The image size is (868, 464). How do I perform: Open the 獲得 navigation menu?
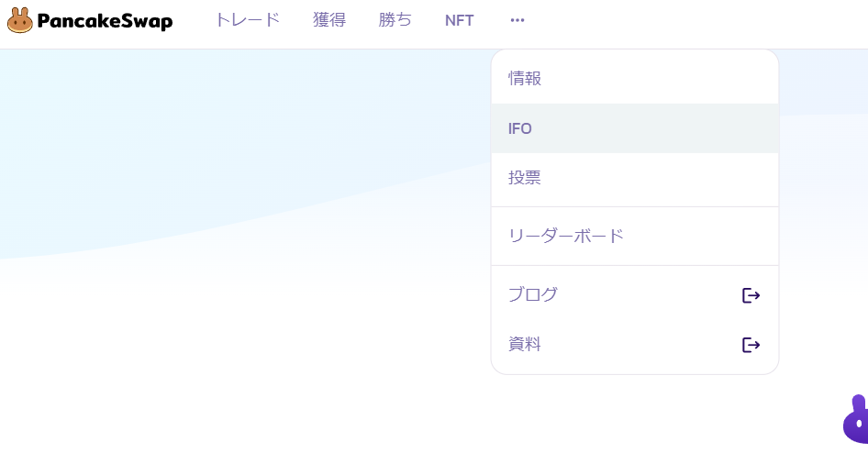(329, 20)
